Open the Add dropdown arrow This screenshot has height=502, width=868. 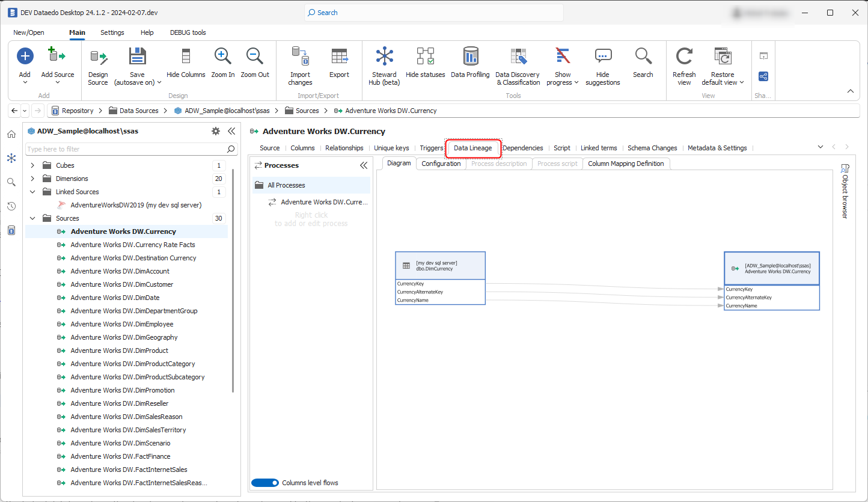[x=25, y=83]
